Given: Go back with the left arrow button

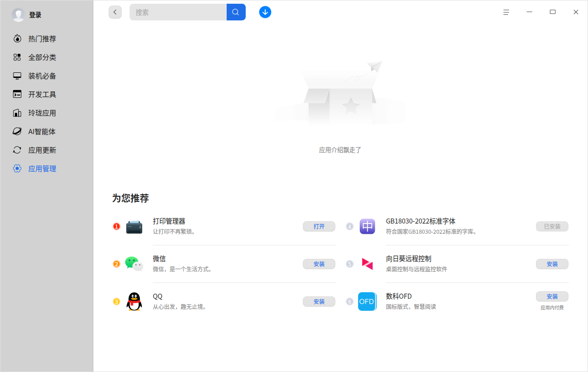Looking at the screenshot, I should pyautogui.click(x=115, y=12).
